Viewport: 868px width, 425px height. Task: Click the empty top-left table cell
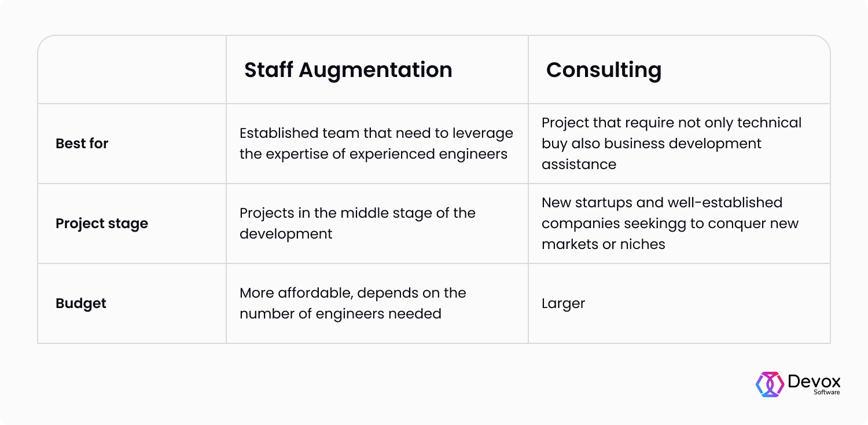132,70
